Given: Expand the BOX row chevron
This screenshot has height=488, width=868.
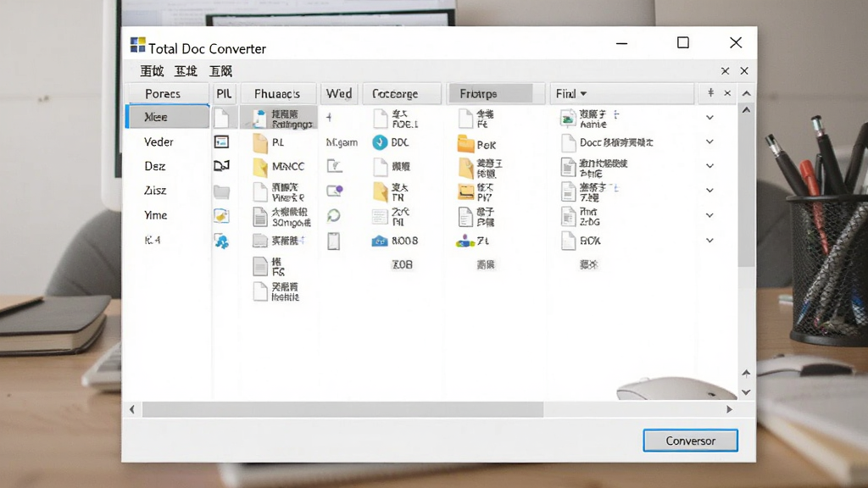Looking at the screenshot, I should point(709,240).
